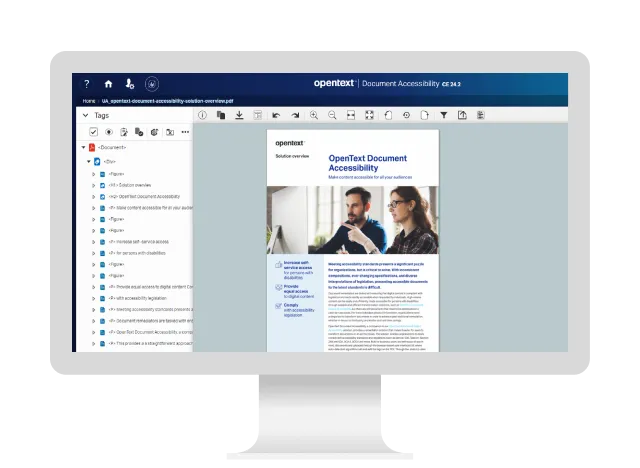Fit the page to width
Screen dimensions: 640x468
[351, 115]
